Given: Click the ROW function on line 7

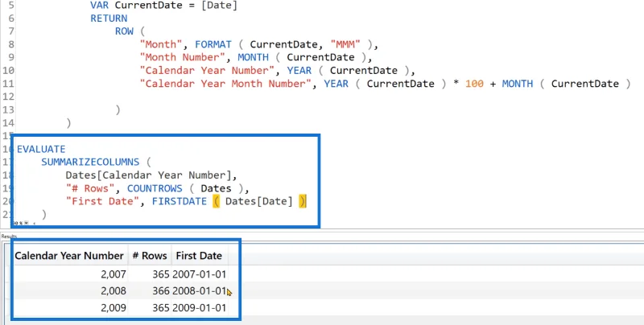Looking at the screenshot, I should [x=124, y=31].
